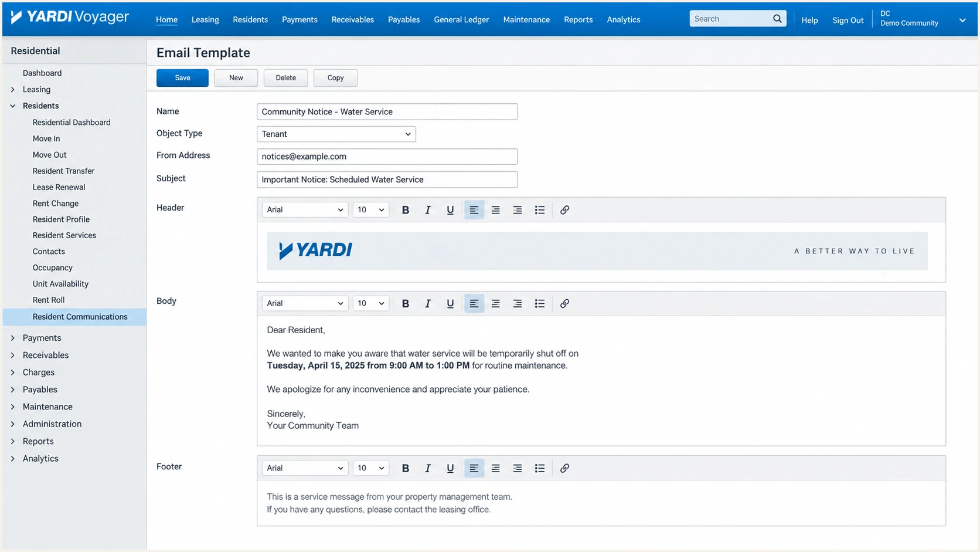Toggle Italic in the Header toolbar
Screen dimensions: 980x552
pyautogui.click(x=428, y=210)
